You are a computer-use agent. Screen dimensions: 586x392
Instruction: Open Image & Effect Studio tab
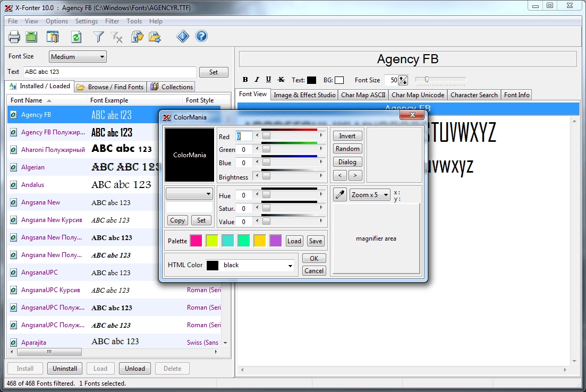[x=304, y=95]
